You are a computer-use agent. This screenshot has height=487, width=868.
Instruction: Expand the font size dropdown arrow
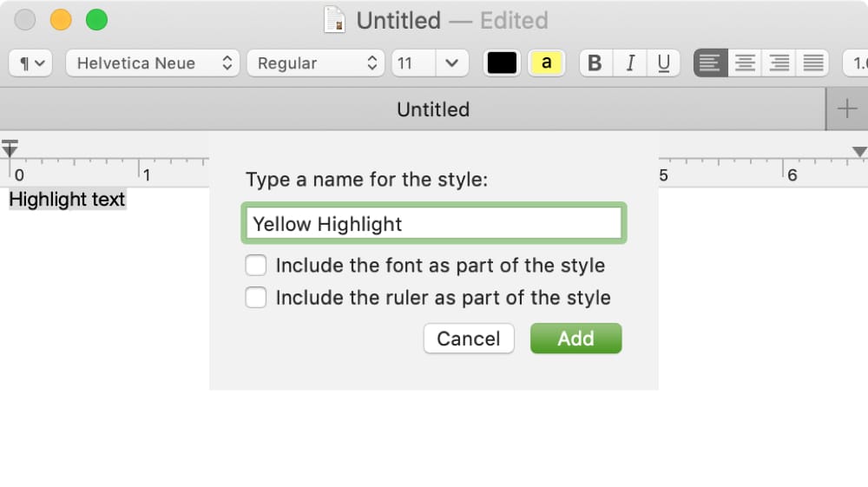pyautogui.click(x=452, y=63)
